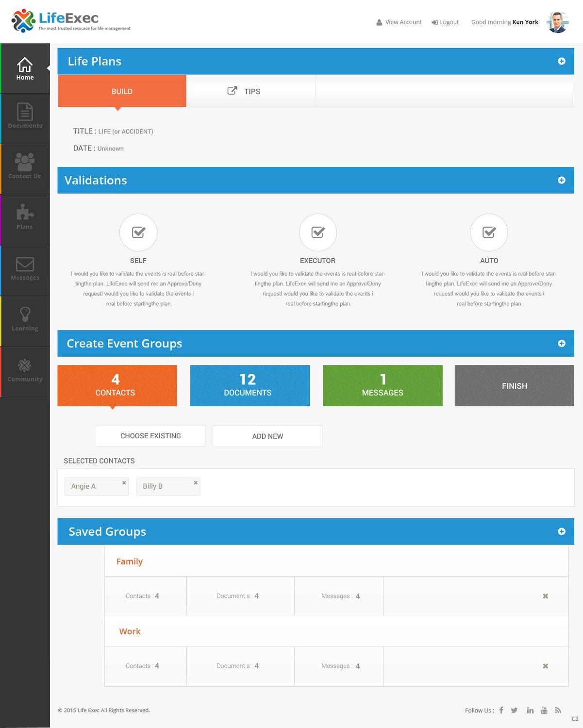Screen dimensions: 583x728
Task: Click the LifeExec logo
Action: (71, 21)
